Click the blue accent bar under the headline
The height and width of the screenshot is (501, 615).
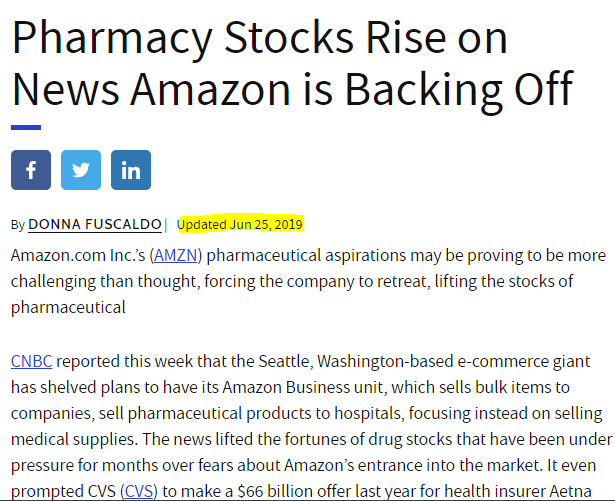26,127
